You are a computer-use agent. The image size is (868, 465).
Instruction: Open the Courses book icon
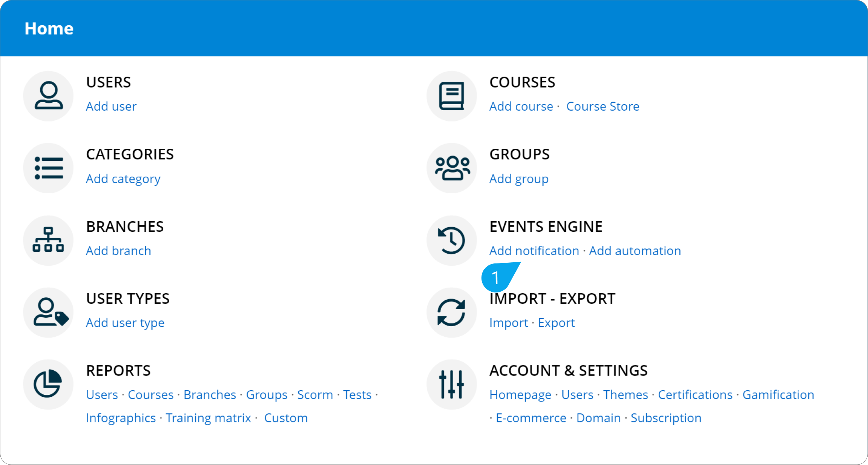(451, 96)
